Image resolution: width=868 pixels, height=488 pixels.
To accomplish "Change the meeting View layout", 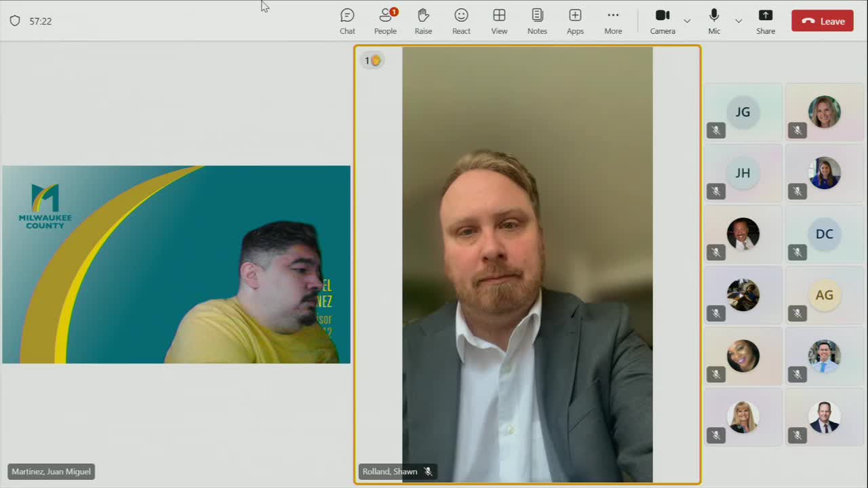I will point(499,21).
